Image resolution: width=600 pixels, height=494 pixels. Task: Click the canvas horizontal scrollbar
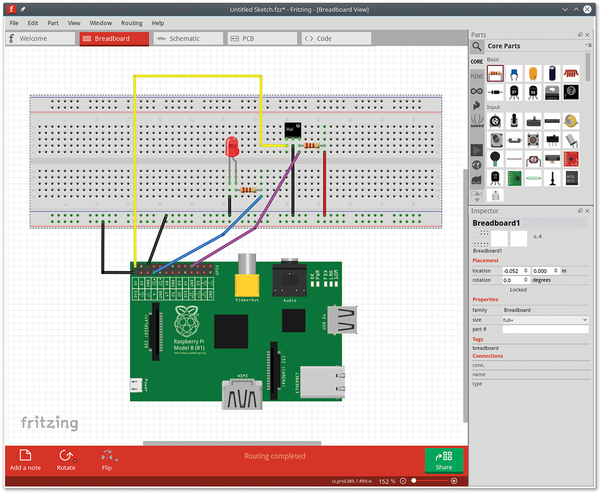point(232,443)
